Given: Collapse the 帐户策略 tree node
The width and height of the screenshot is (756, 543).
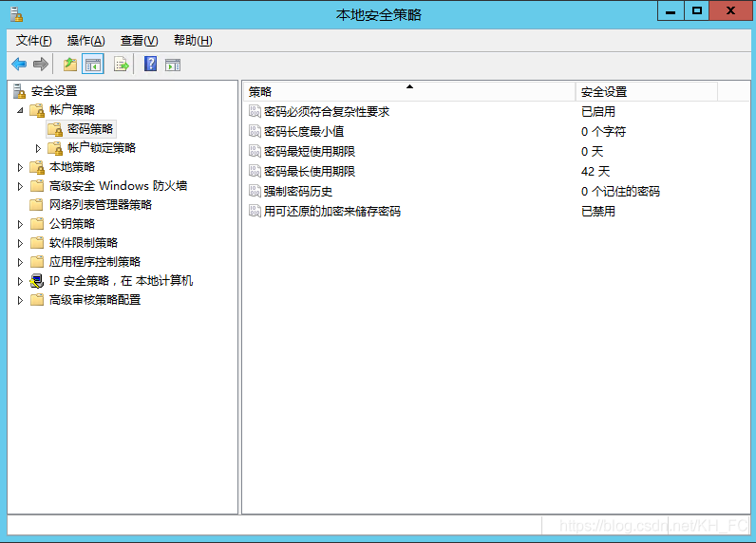Looking at the screenshot, I should [x=20, y=110].
